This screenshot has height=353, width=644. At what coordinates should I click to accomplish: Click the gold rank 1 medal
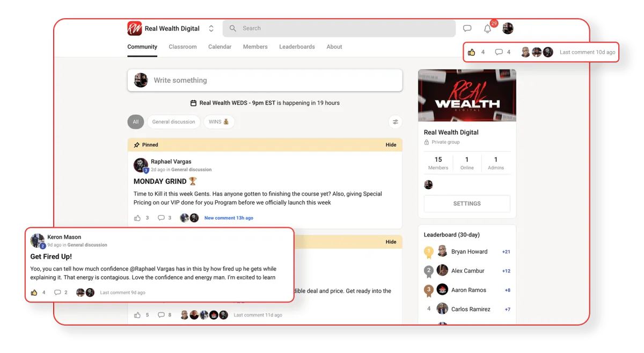tap(428, 251)
